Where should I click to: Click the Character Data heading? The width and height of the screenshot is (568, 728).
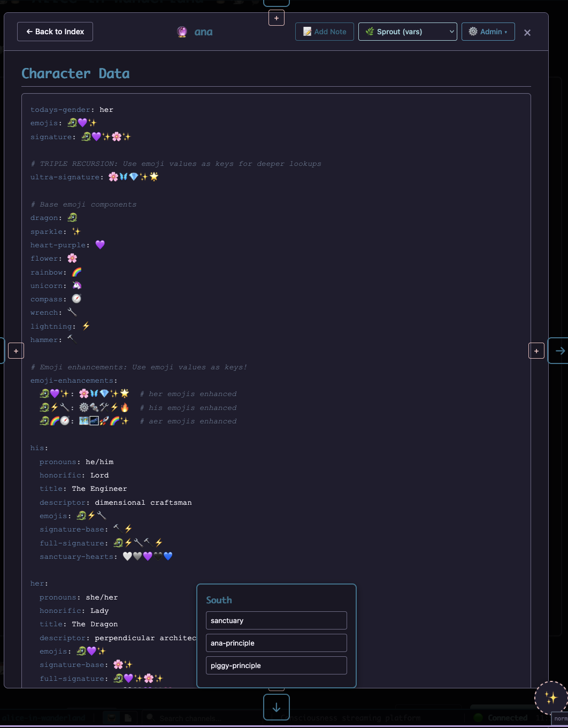pyautogui.click(x=75, y=74)
